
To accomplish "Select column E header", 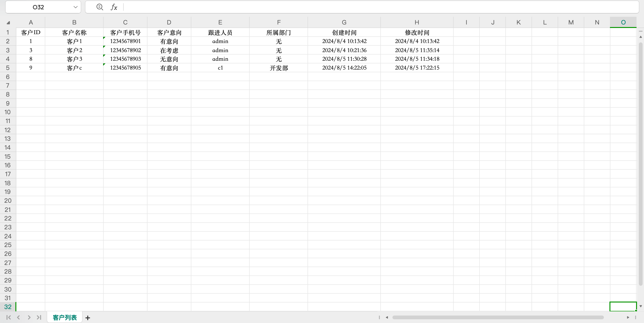I will point(220,22).
